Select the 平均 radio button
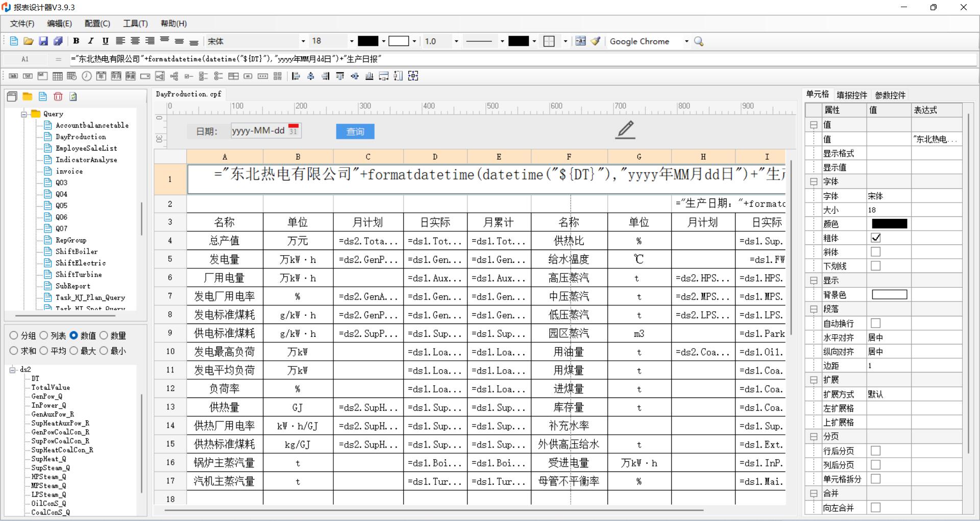The image size is (980, 521). coord(44,351)
